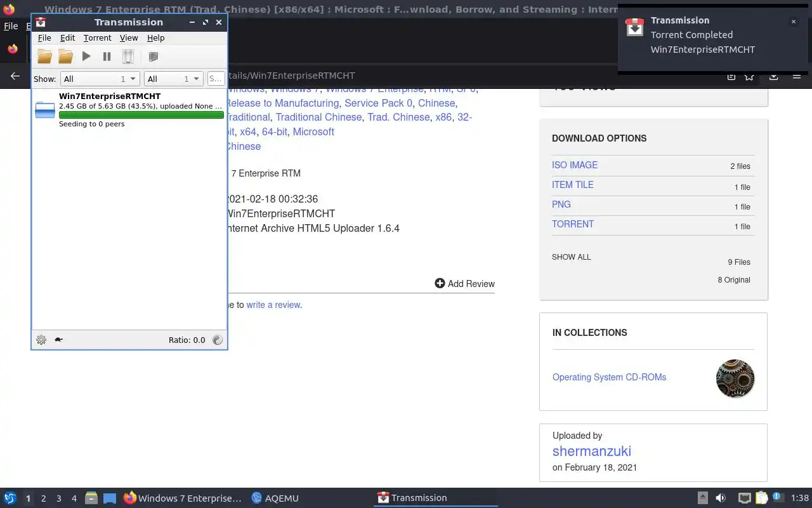
Task: Open Firefox File menu behind Transmission
Action: [11, 26]
